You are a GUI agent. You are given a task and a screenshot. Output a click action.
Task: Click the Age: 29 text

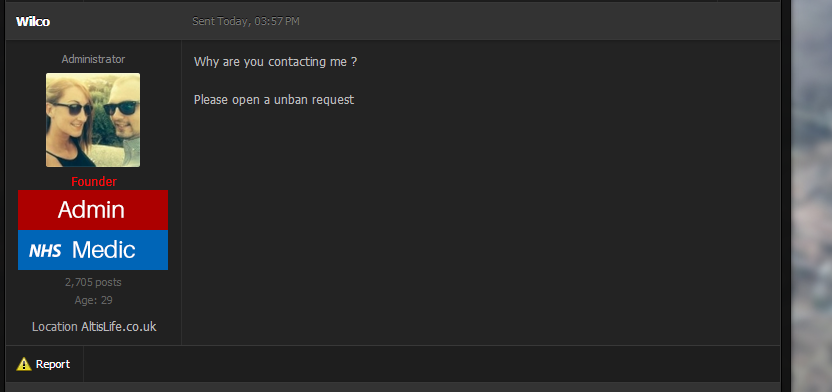93,300
